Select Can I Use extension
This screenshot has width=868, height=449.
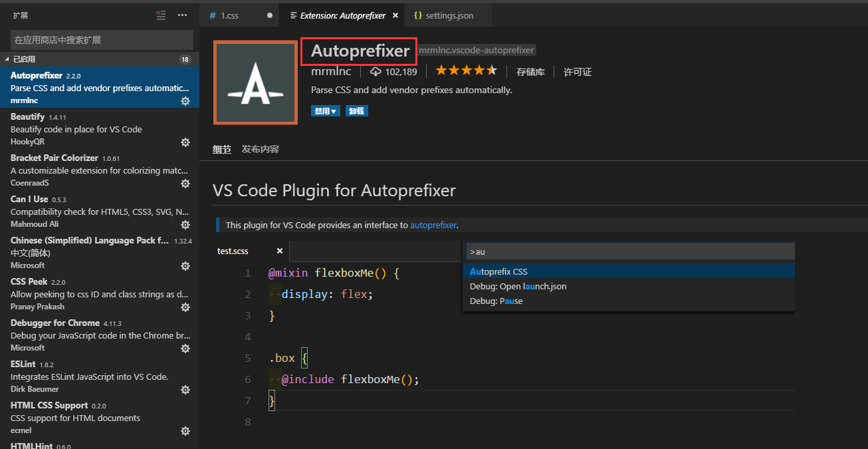(x=100, y=211)
